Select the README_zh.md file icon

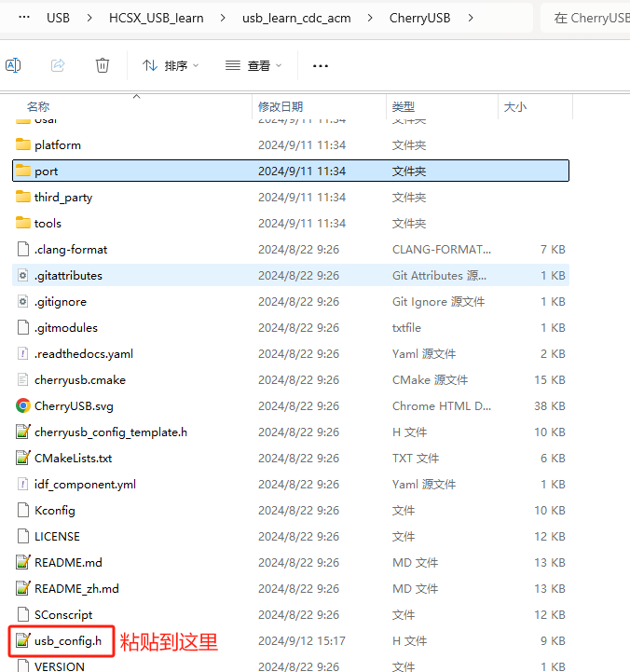point(23,588)
